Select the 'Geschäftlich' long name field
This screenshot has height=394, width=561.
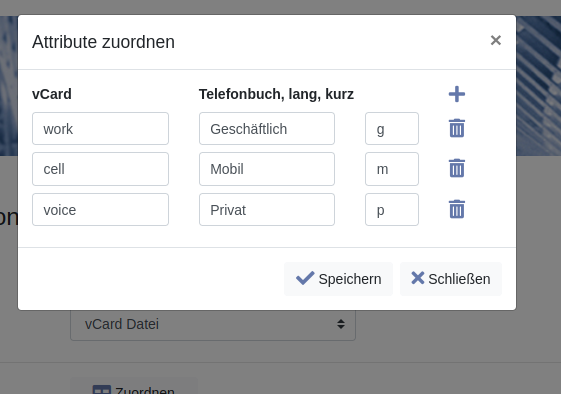tap(267, 128)
